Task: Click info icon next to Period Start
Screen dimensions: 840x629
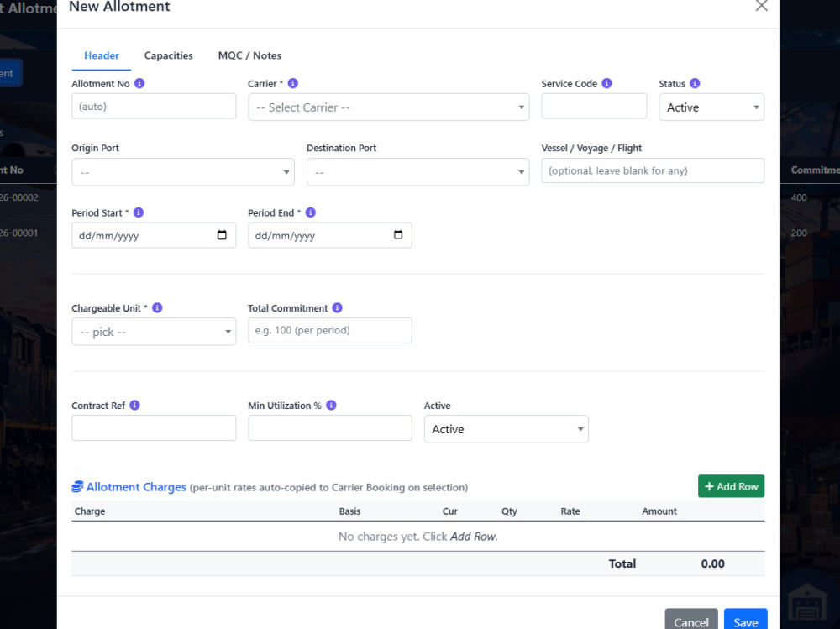Action: point(139,212)
